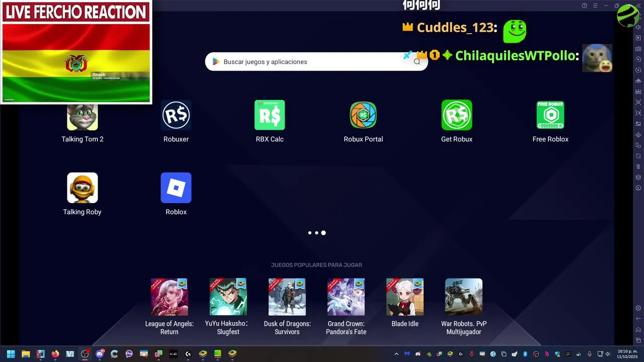The image size is (644, 362).
Task: Open YuYu Hakusho: Slugfest game thumbnail
Action: (228, 297)
